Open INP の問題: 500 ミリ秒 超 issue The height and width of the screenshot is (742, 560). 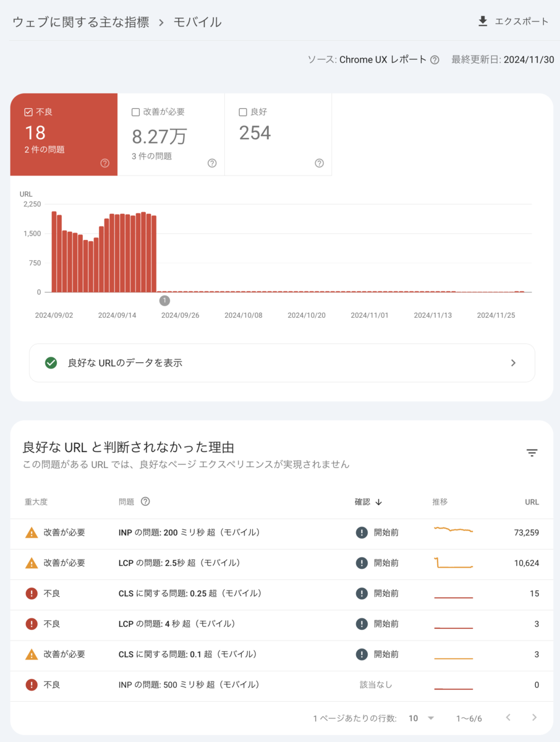coord(189,684)
